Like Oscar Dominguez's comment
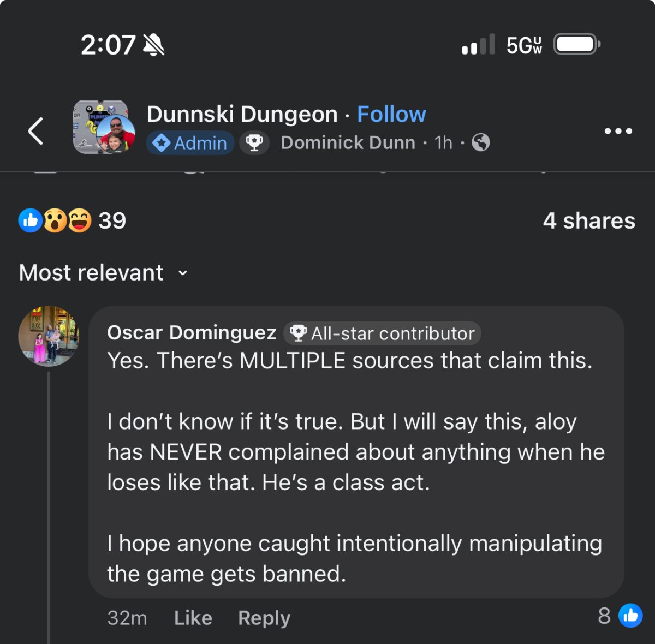655x644 pixels. pos(193,618)
